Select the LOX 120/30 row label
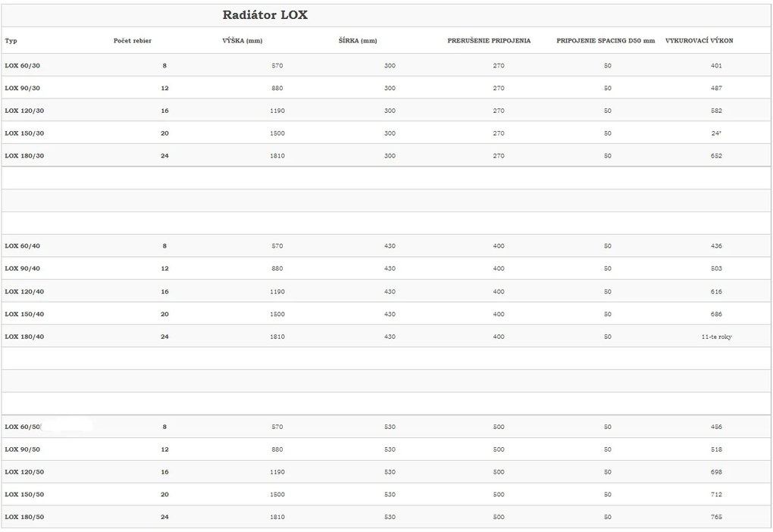Image resolution: width=773 pixels, height=532 pixels. 24,111
